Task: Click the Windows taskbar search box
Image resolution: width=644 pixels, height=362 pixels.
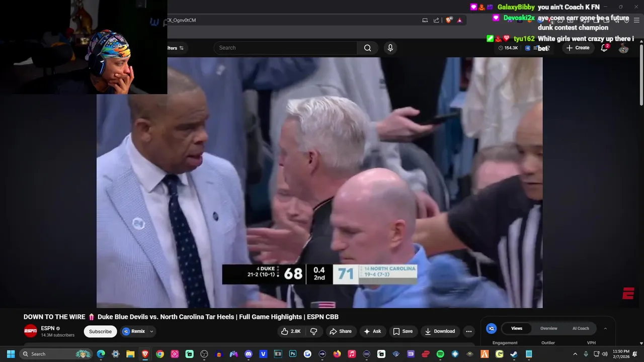Action: pyautogui.click(x=56, y=354)
